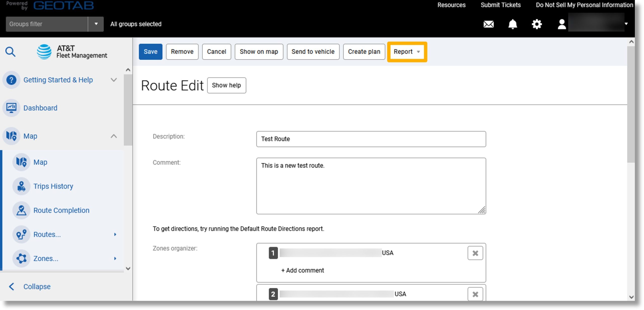Click the Zones icon
Screen dimensions: 644x310
[x=21, y=258]
